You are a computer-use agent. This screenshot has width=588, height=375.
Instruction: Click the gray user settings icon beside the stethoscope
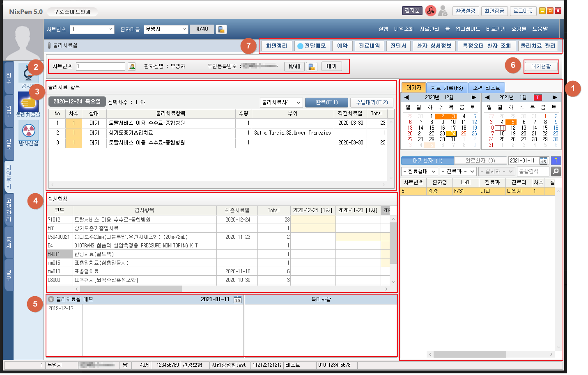click(443, 11)
